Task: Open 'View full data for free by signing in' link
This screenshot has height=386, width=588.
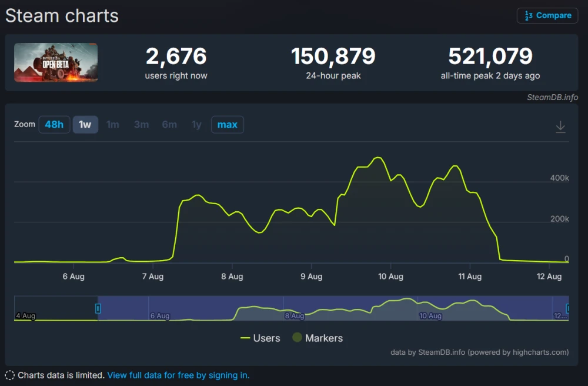Action: point(178,375)
